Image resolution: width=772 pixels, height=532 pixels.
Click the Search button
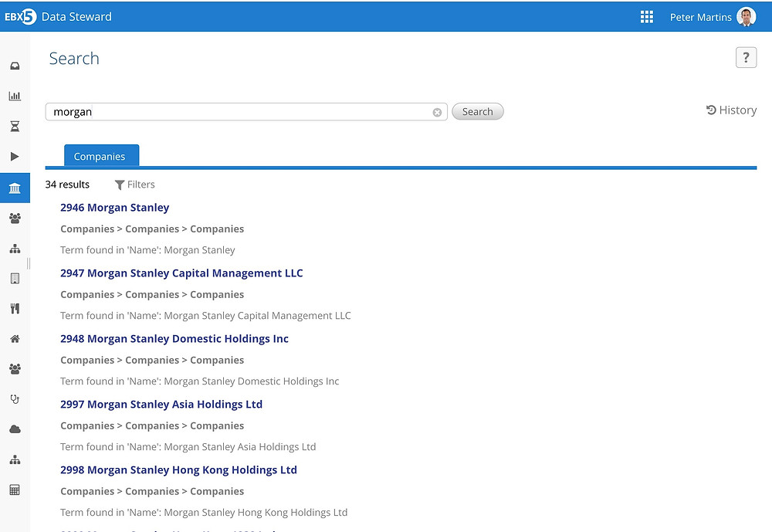(478, 112)
